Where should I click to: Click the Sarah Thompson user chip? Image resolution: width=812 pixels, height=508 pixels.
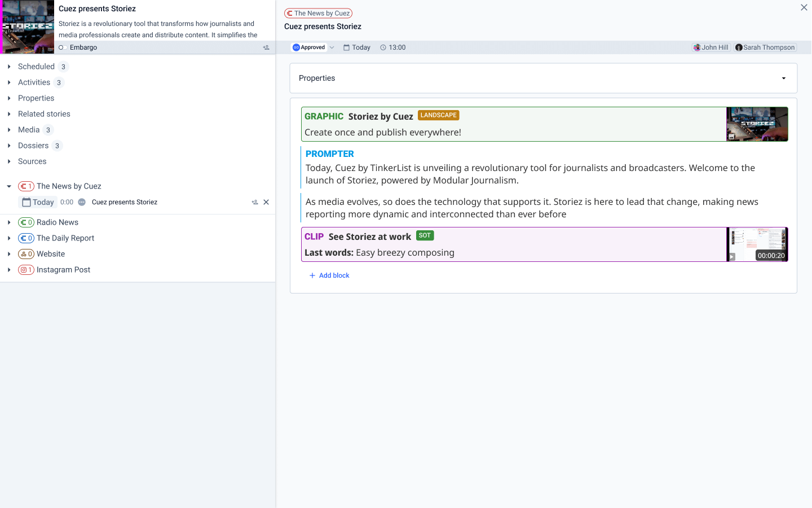(x=765, y=47)
